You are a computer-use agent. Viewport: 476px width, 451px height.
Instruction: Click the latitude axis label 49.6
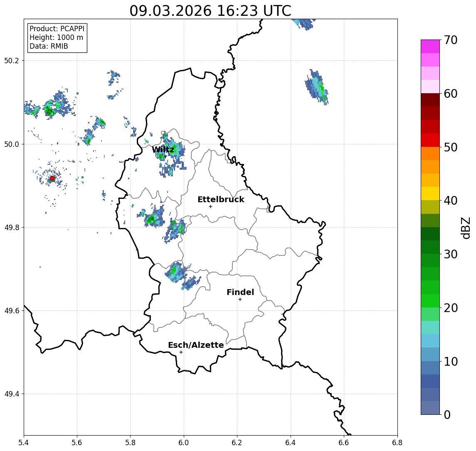(12, 311)
